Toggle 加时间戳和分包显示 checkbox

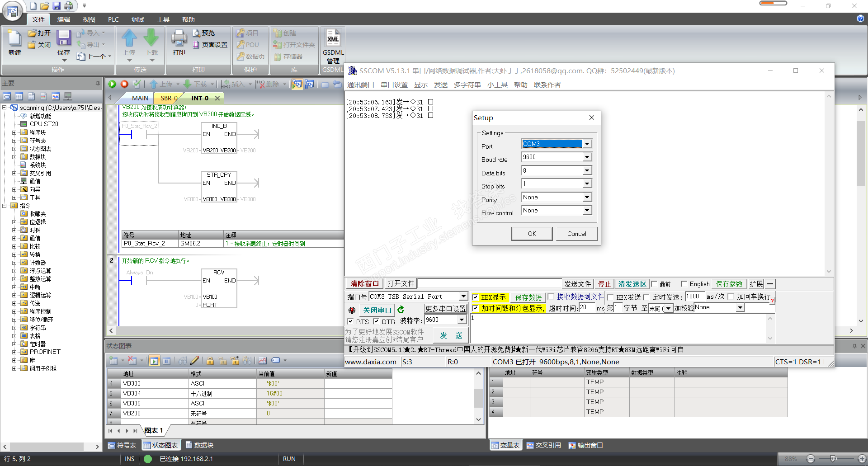coord(475,308)
